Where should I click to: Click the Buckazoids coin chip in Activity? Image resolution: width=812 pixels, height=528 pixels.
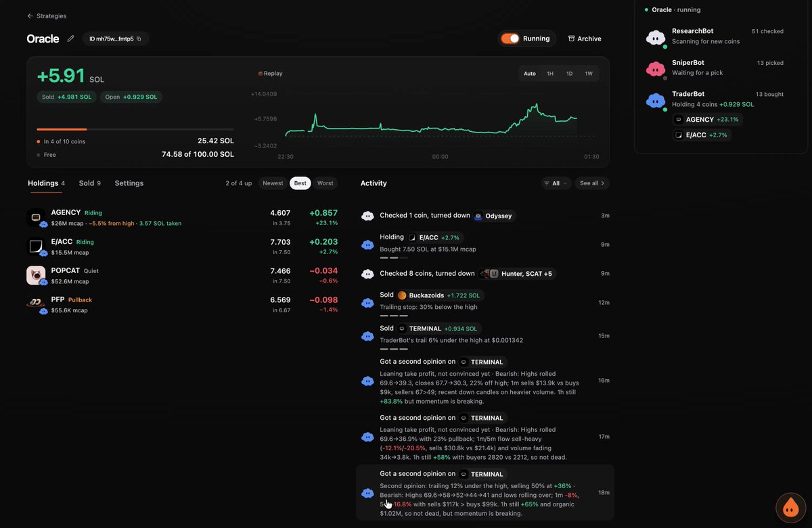click(x=441, y=295)
